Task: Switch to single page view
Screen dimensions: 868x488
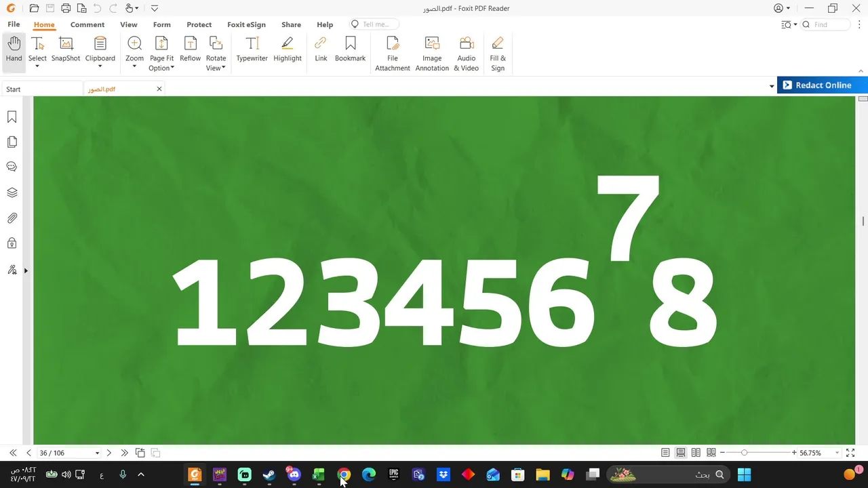Action: pos(665,453)
